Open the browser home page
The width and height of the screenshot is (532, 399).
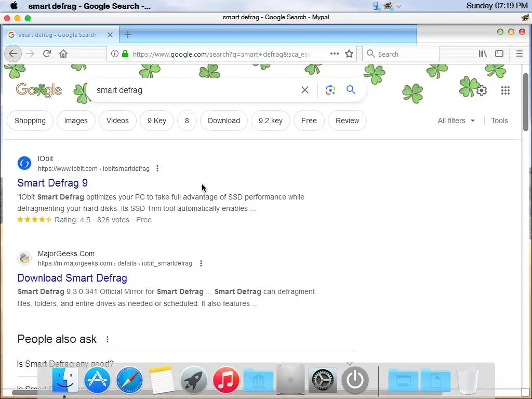pyautogui.click(x=63, y=54)
